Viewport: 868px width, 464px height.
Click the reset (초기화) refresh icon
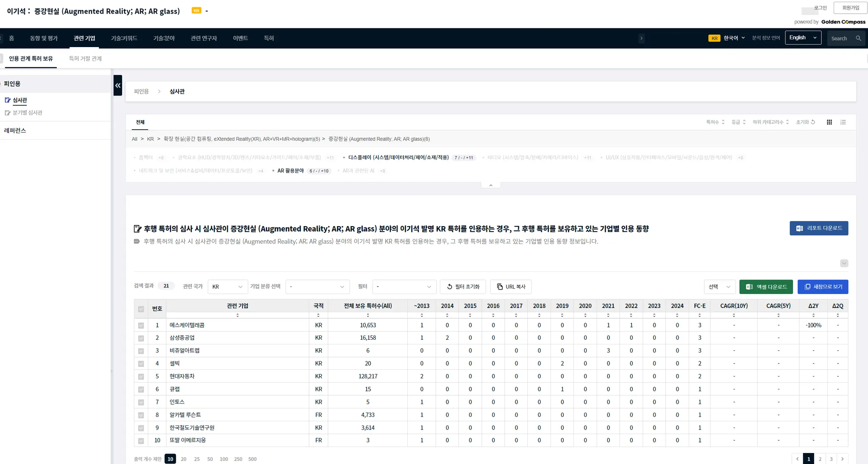click(x=813, y=122)
